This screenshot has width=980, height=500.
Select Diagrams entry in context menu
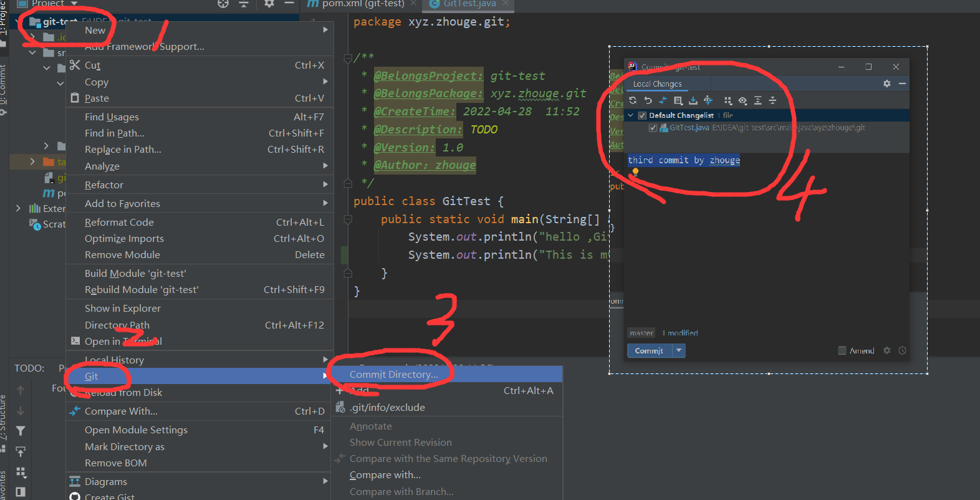[x=199, y=481]
